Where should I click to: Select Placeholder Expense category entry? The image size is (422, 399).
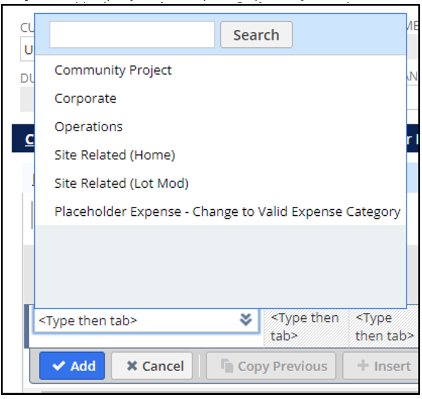(227, 212)
